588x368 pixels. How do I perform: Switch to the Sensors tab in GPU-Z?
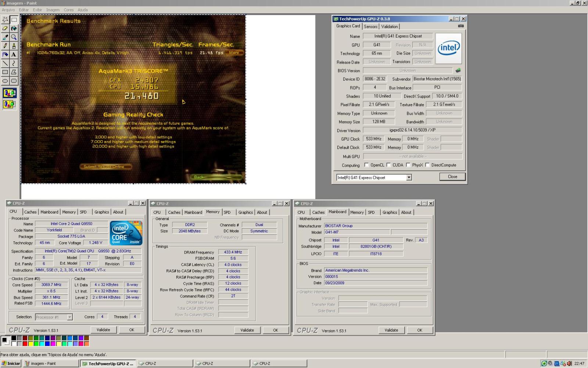371,26
